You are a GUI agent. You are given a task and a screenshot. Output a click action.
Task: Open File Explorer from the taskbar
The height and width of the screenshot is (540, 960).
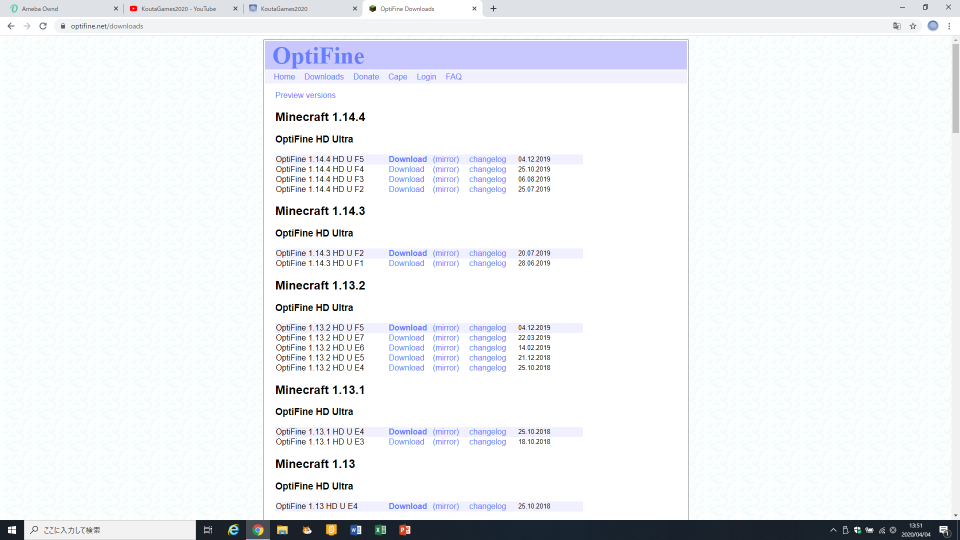coord(282,530)
